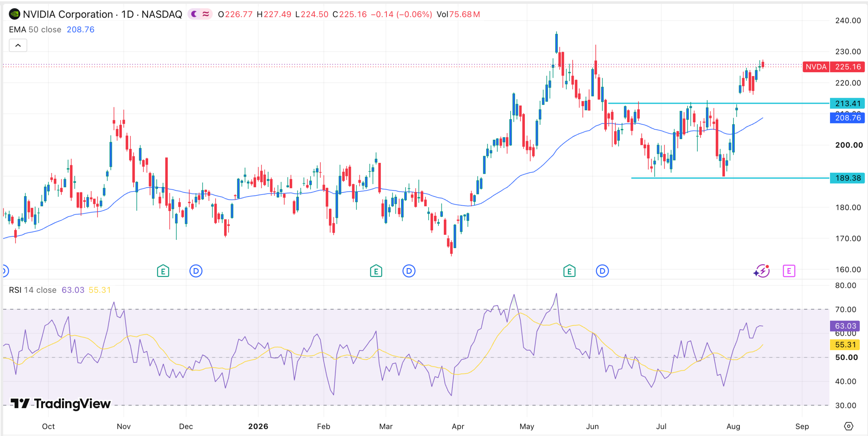Click the open price O226.77
The width and height of the screenshot is (868, 436).
(235, 14)
